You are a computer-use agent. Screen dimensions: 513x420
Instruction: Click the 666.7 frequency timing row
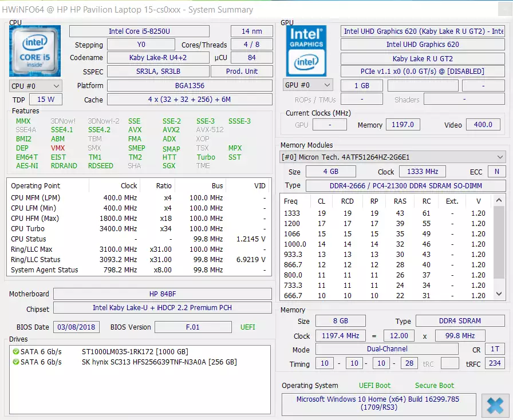click(386, 296)
